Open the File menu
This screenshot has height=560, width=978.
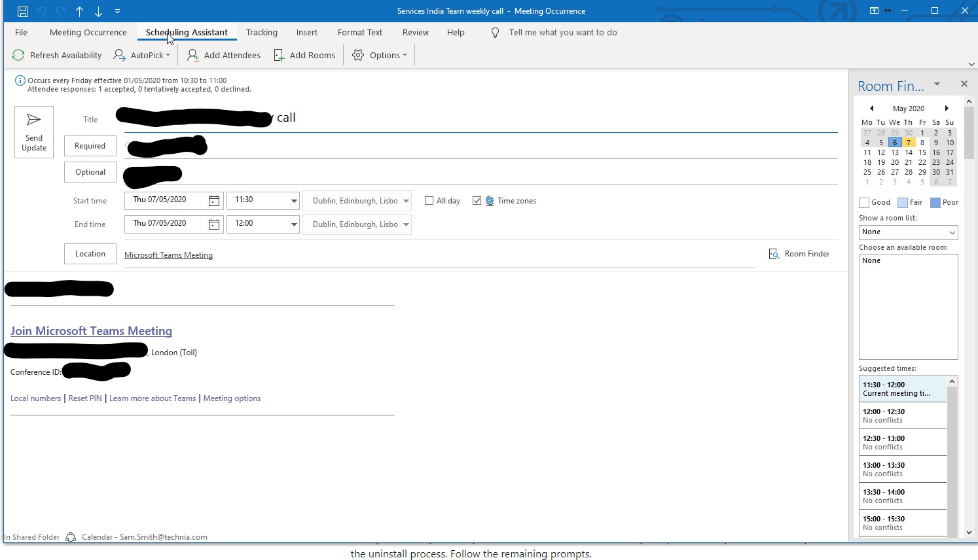tap(21, 33)
